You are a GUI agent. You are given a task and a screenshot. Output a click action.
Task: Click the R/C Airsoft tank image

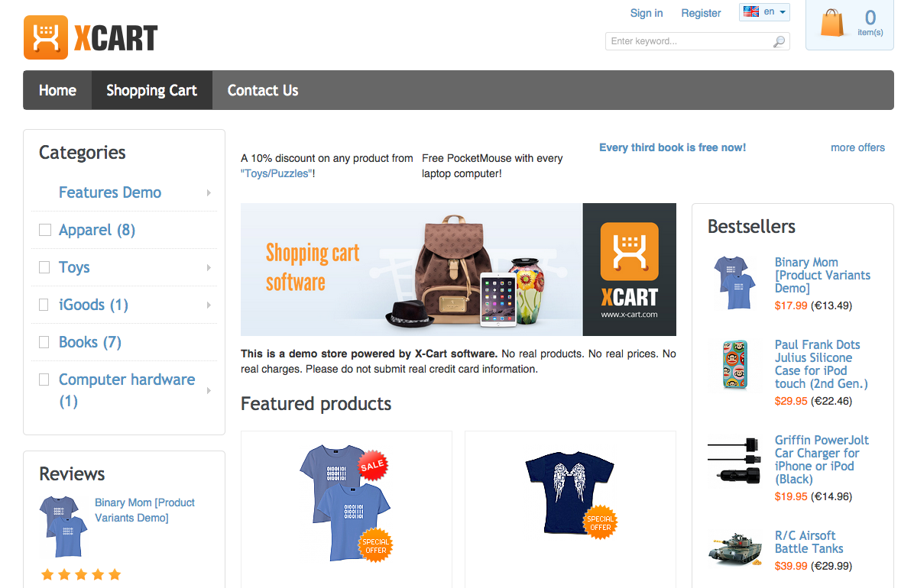point(734,549)
